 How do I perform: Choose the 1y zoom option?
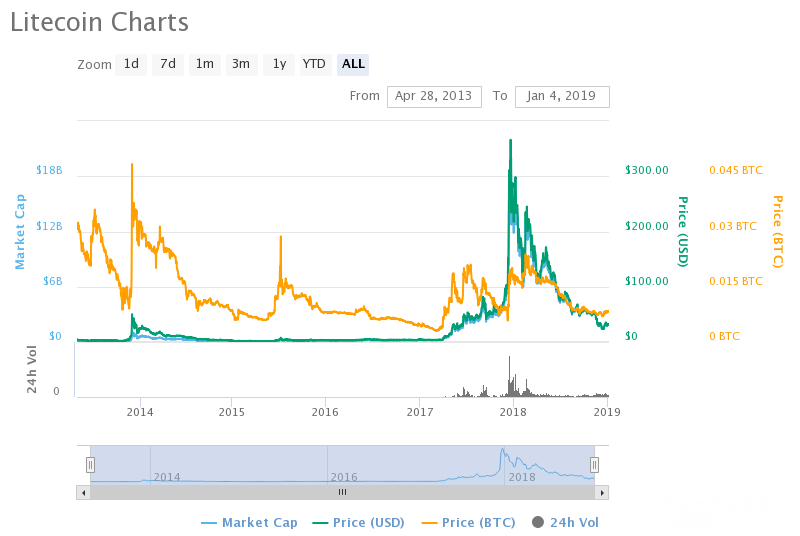tap(279, 64)
